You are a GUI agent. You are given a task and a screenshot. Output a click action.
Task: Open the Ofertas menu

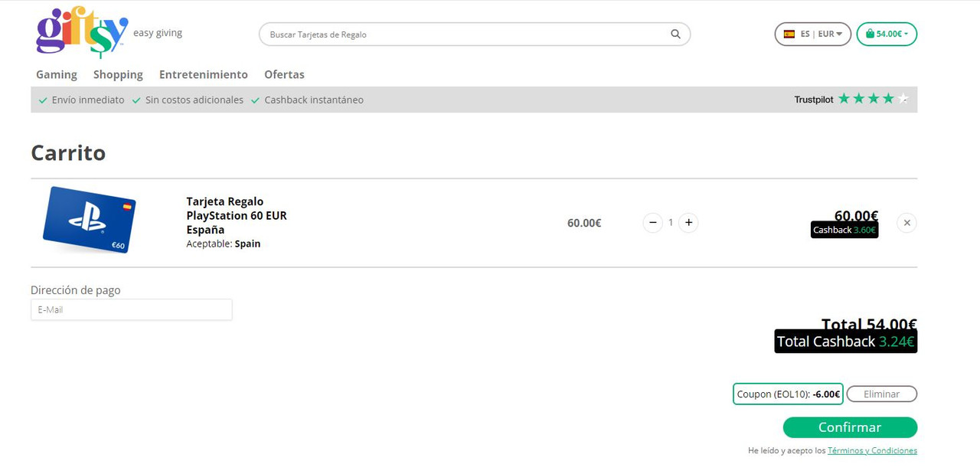284,74
